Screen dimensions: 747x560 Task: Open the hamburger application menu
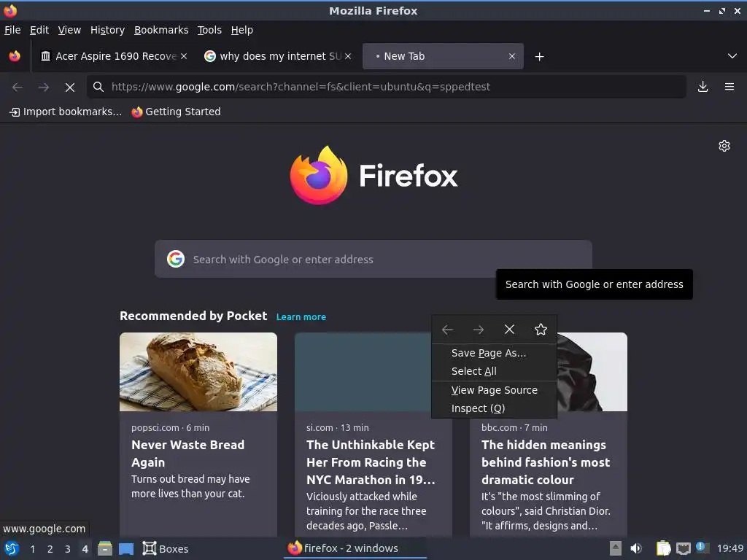coord(729,87)
